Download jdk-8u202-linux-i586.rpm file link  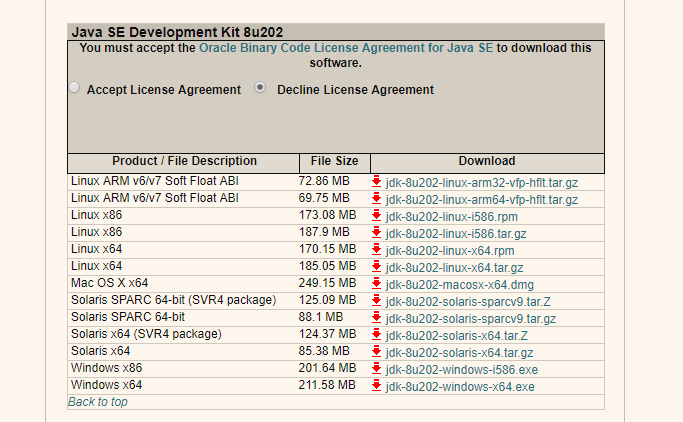coord(452,217)
